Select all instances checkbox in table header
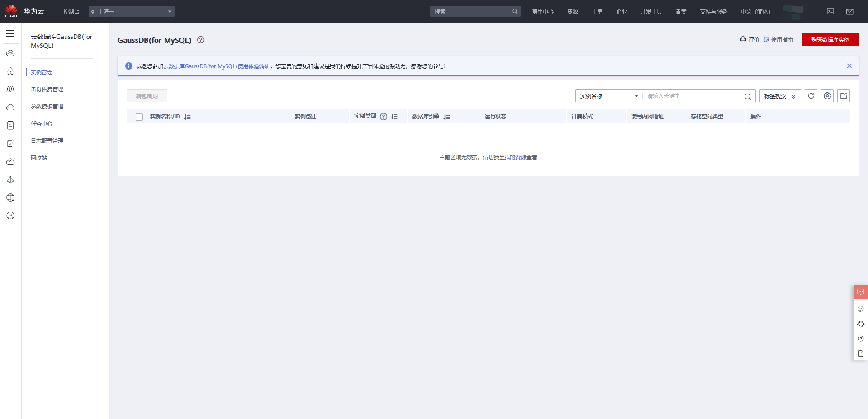Image resolution: width=868 pixels, height=419 pixels. 139,117
